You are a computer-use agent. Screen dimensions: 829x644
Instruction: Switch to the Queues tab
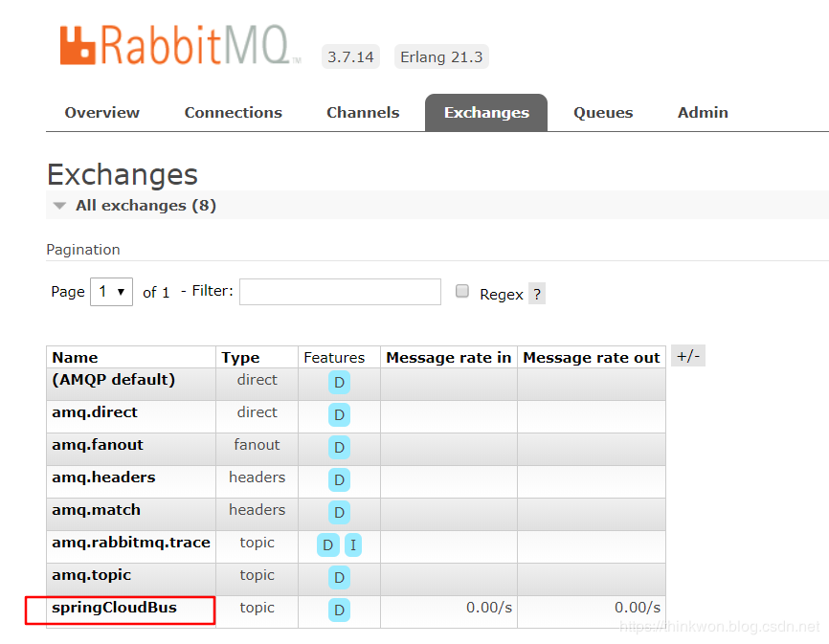pos(603,113)
